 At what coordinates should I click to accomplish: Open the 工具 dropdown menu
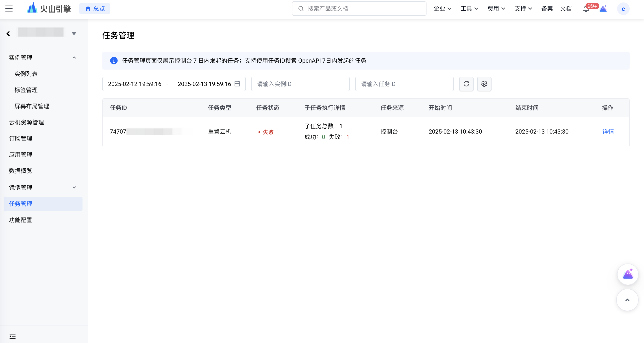[x=469, y=9]
